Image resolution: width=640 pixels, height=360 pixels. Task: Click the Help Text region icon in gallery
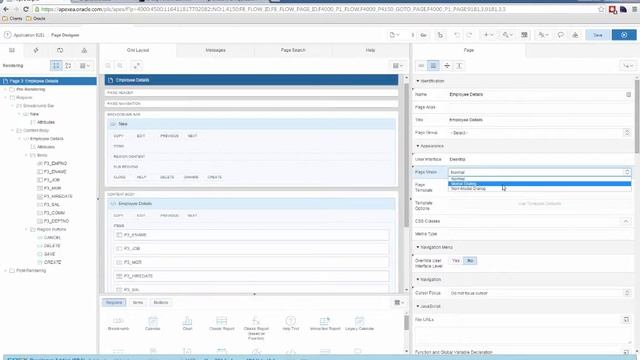(x=291, y=322)
